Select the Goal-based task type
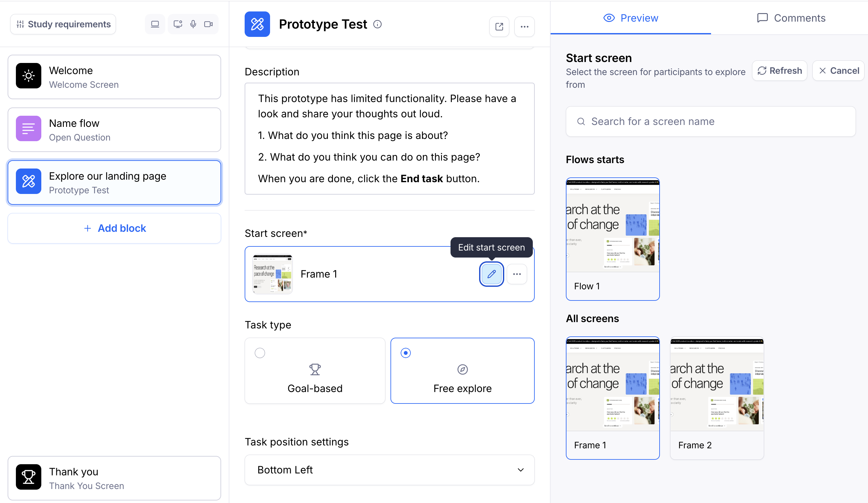The image size is (868, 503). [315, 371]
